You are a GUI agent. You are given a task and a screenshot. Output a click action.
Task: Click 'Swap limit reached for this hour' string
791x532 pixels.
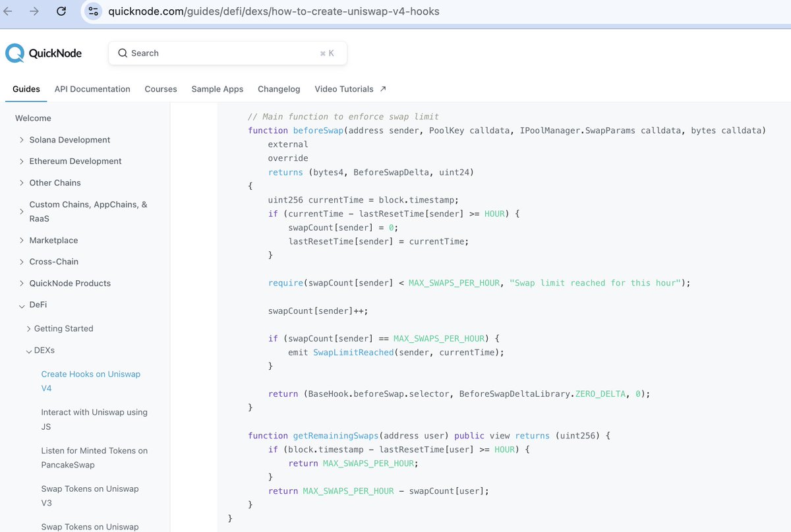click(x=597, y=283)
